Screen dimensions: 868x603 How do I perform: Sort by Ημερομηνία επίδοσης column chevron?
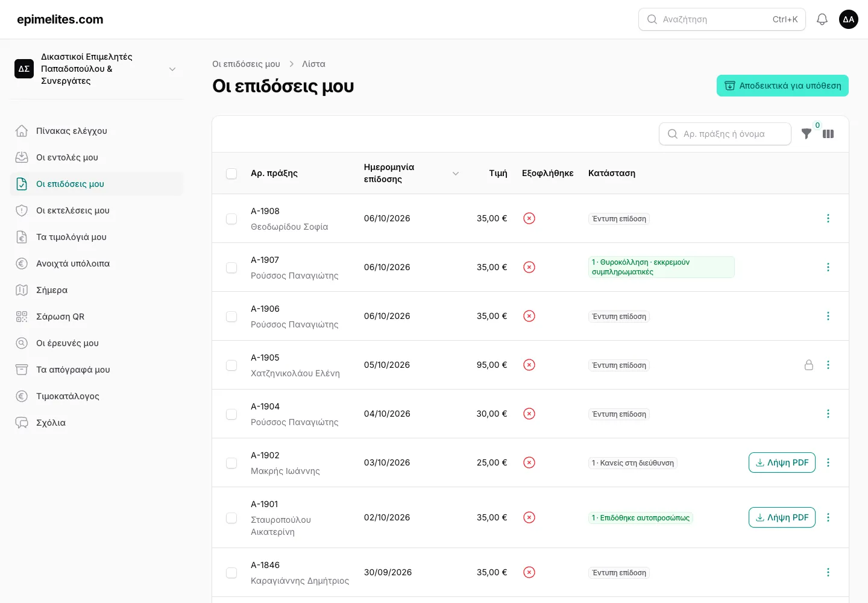456,174
